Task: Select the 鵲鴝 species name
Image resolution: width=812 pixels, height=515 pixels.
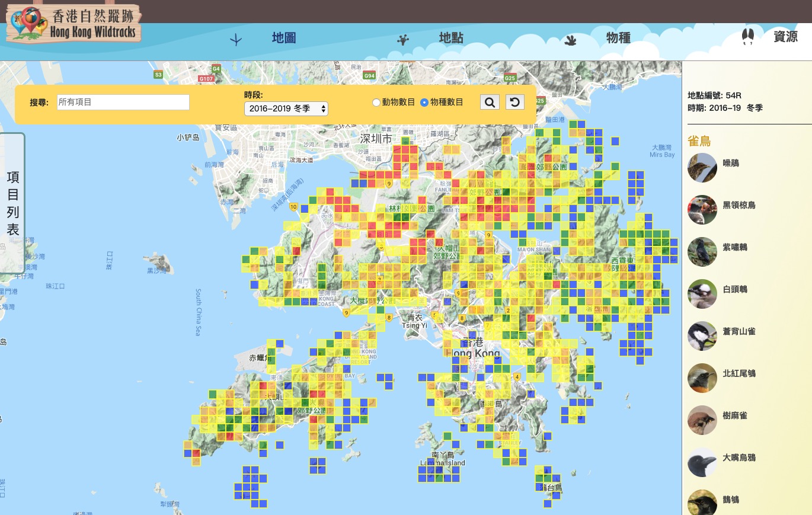Action: tap(731, 500)
